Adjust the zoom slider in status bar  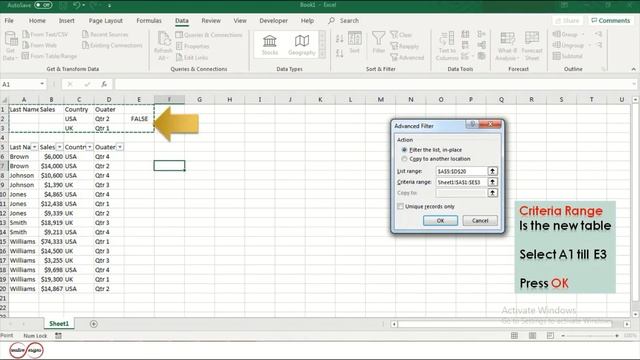click(590, 336)
